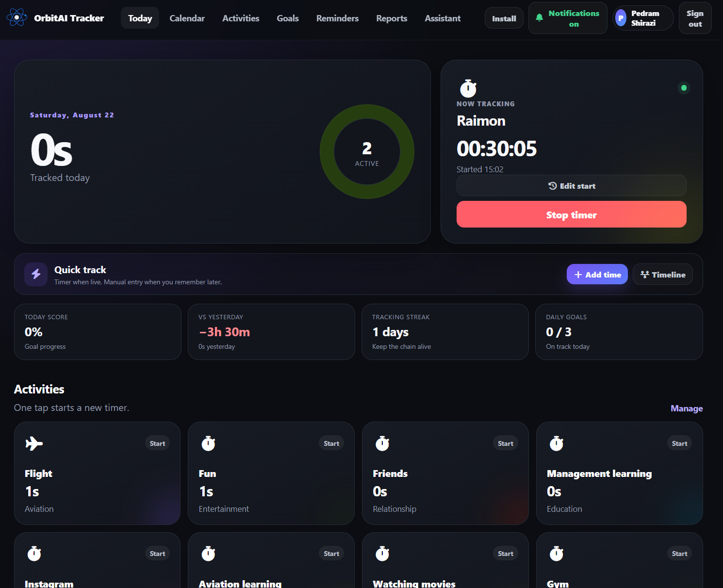This screenshot has height=588, width=723.
Task: Click the Timeline button's dots icon
Action: pyautogui.click(x=644, y=274)
